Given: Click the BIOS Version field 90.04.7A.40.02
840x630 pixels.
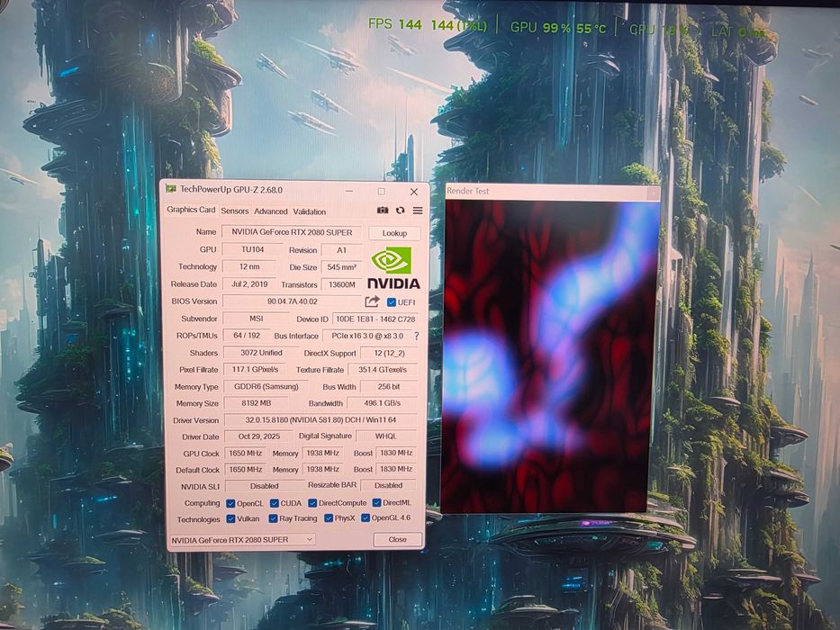Looking at the screenshot, I should 292,301.
